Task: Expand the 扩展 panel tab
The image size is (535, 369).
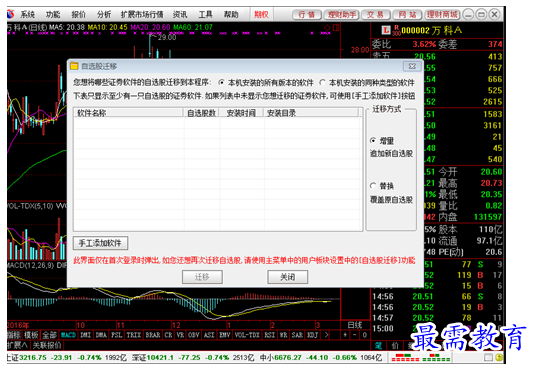Action: tap(17, 345)
